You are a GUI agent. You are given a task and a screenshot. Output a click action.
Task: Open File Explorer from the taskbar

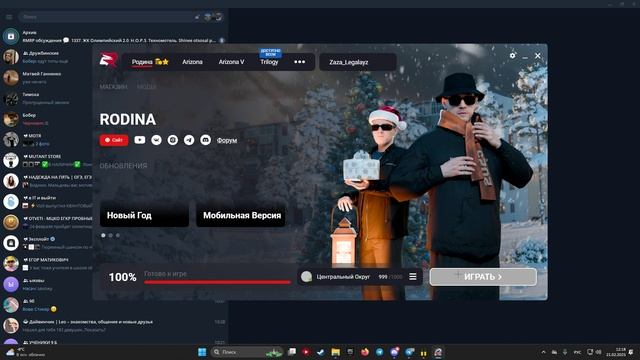(x=336, y=352)
